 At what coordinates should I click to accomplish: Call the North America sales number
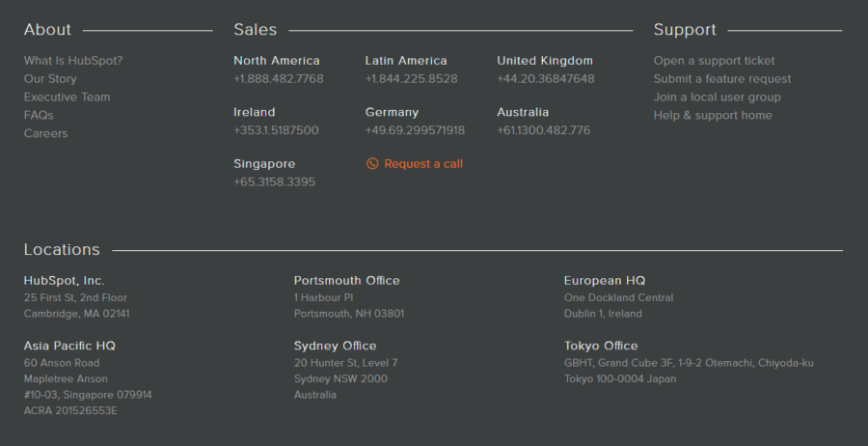pos(278,79)
